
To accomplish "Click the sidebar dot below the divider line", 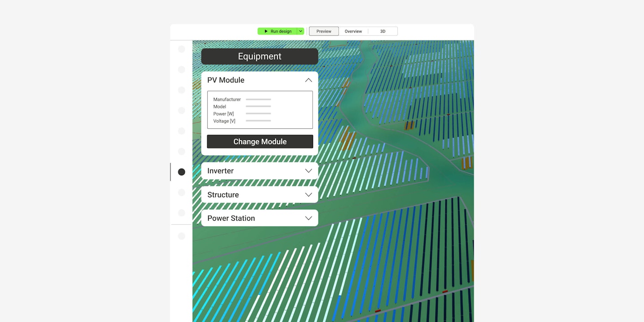I will pos(182,236).
